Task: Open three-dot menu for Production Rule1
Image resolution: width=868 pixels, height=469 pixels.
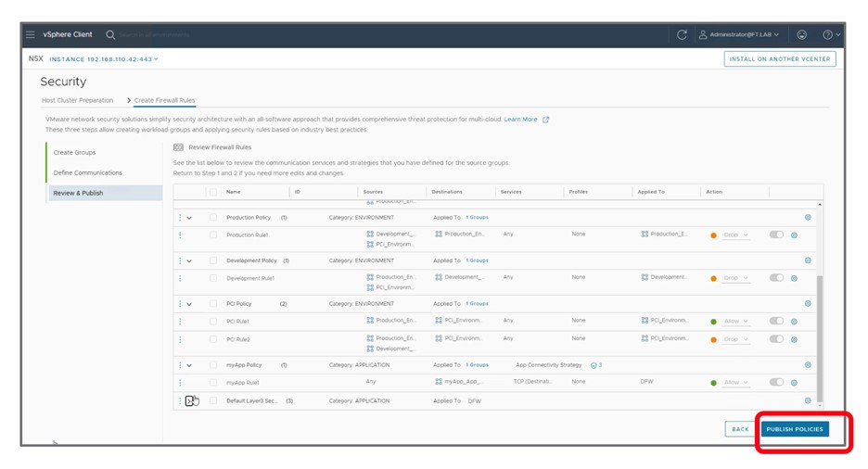Action: pos(180,235)
